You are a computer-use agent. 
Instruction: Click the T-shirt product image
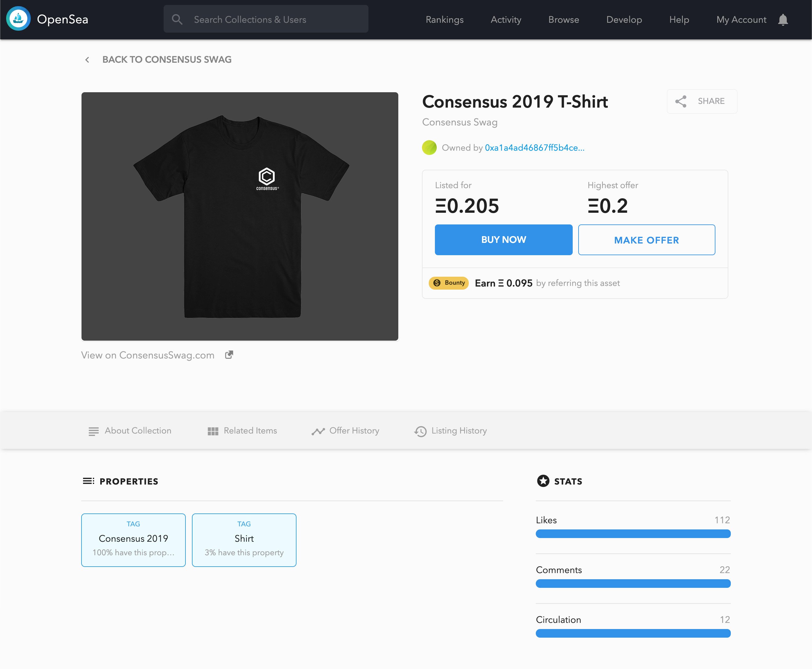coord(240,216)
